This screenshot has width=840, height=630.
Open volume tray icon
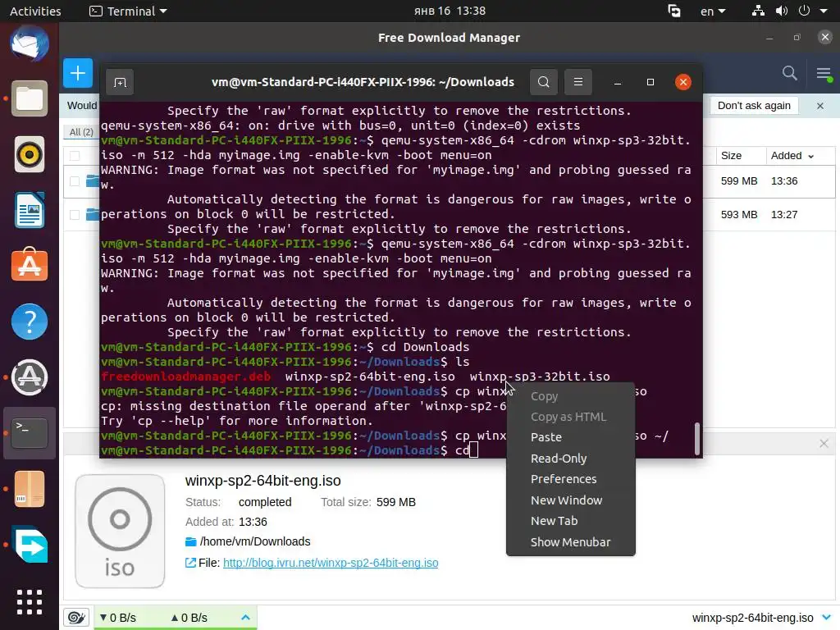[782, 11]
